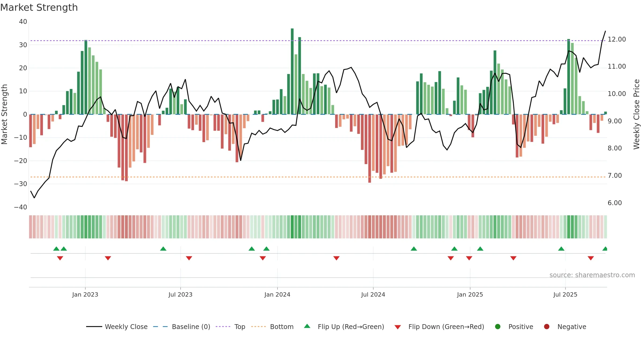Click the 12.00 price axis label
The height and width of the screenshot is (362, 644).
pos(617,39)
